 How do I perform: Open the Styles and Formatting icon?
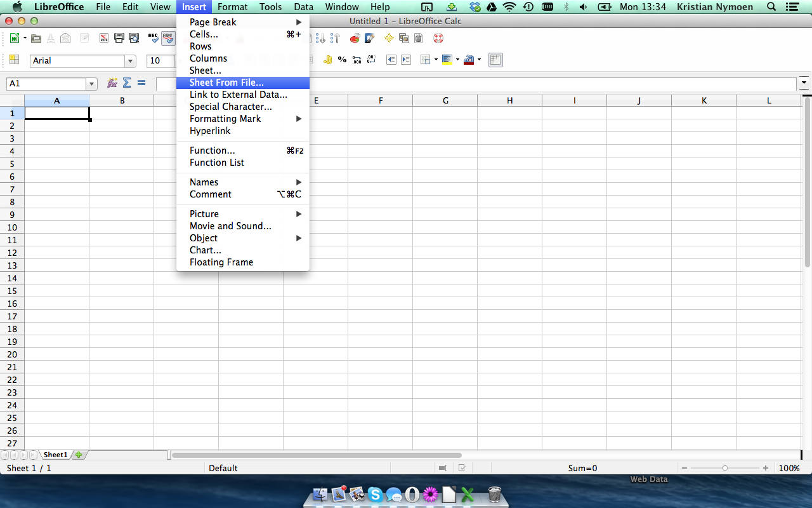tap(14, 60)
